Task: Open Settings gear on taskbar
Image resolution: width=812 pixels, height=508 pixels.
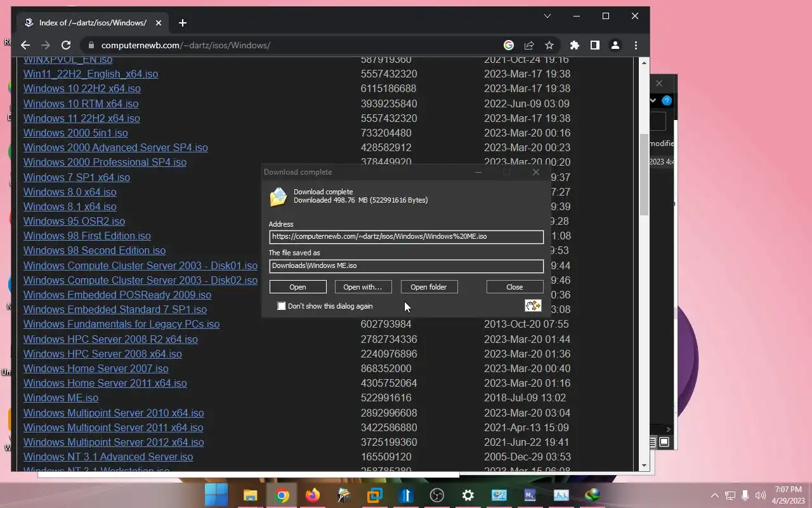Action: coord(468,495)
